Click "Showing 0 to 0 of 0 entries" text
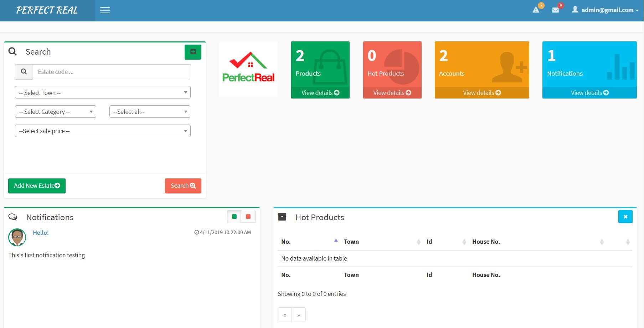 (312, 294)
